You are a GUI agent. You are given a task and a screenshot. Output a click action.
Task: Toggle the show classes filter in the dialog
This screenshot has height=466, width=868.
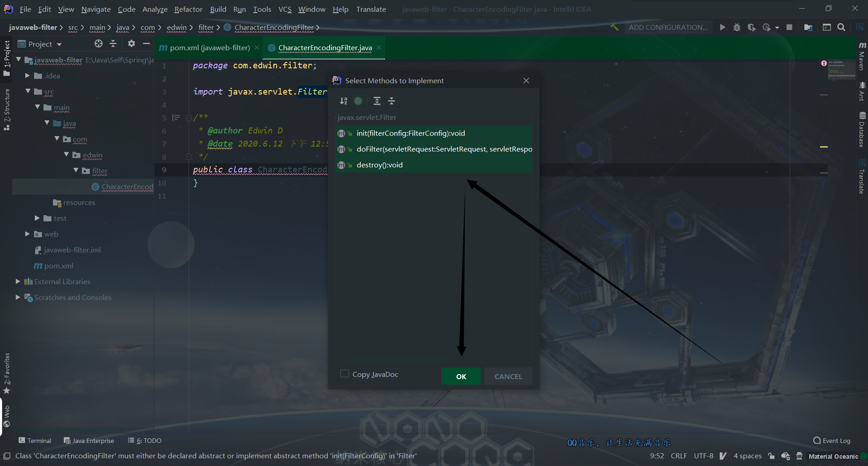[358, 100]
